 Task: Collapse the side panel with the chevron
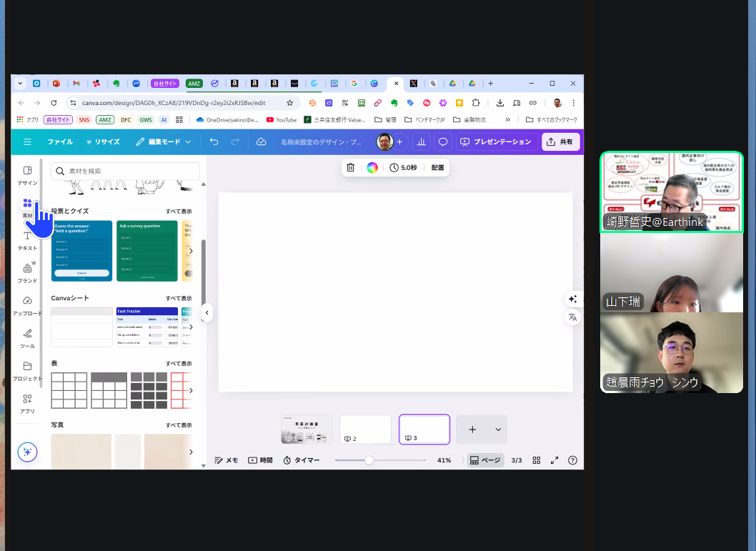(207, 312)
